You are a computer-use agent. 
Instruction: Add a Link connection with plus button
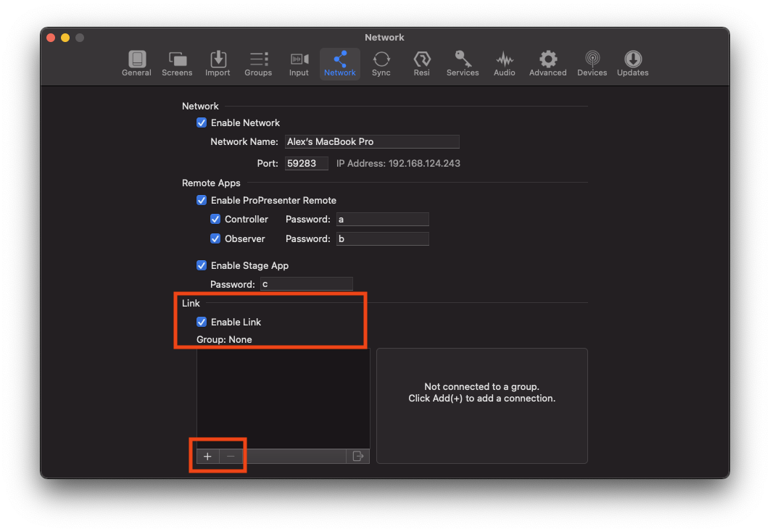tap(207, 457)
